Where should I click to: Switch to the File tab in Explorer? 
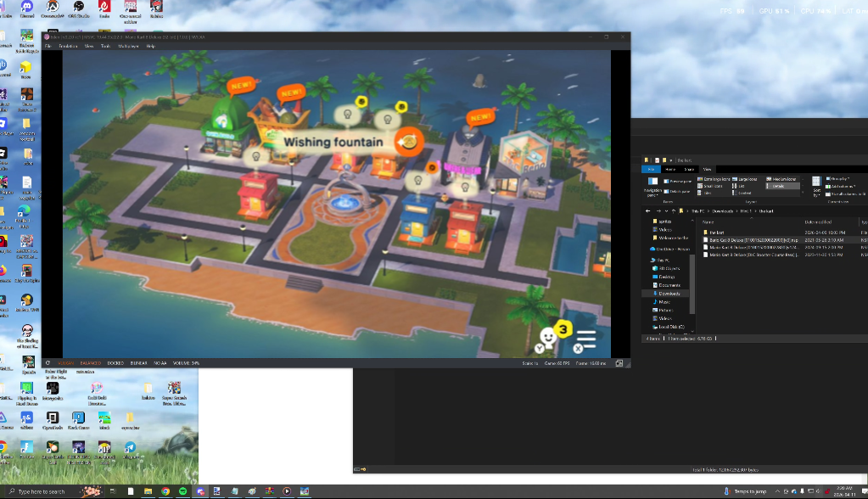(651, 170)
